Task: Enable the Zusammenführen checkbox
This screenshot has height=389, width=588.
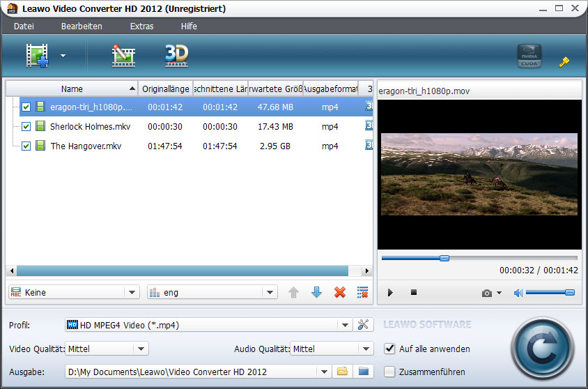Action: [x=389, y=372]
